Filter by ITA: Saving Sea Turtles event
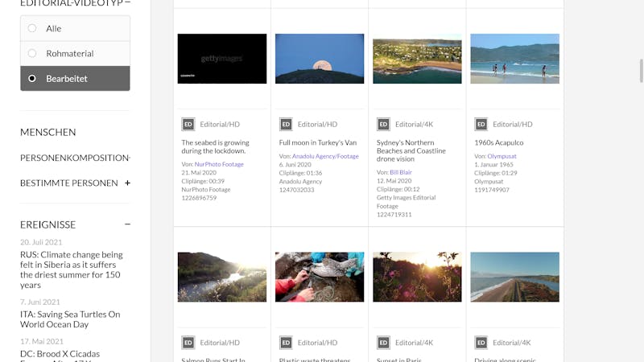This screenshot has height=362, width=644. click(70, 319)
